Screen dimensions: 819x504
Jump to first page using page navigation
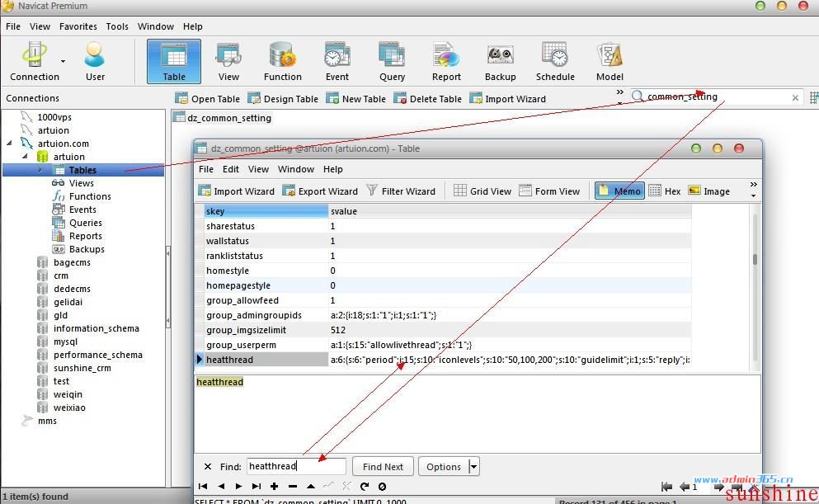(666, 487)
